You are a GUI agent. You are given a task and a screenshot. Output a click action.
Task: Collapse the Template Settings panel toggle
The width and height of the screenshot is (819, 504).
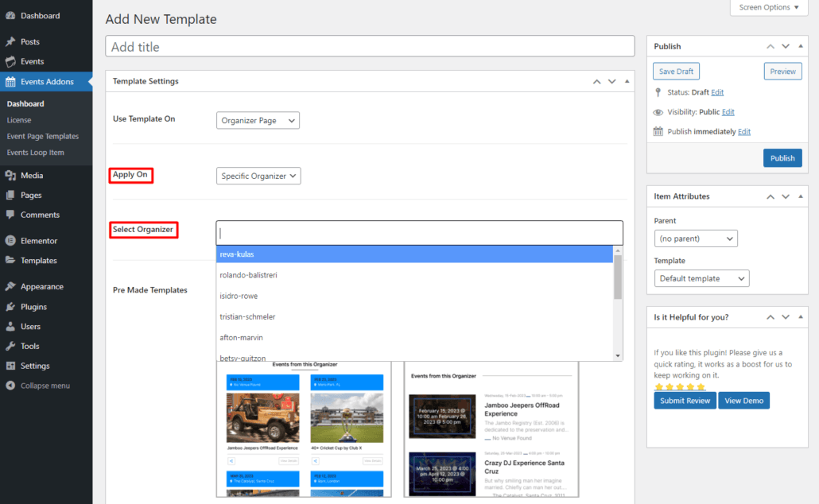[627, 81]
